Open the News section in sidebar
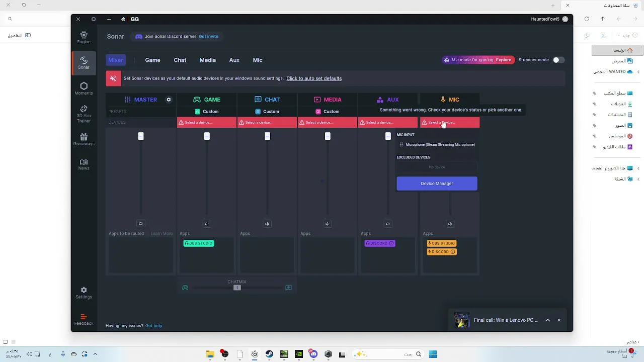The height and width of the screenshot is (362, 644). point(84,164)
